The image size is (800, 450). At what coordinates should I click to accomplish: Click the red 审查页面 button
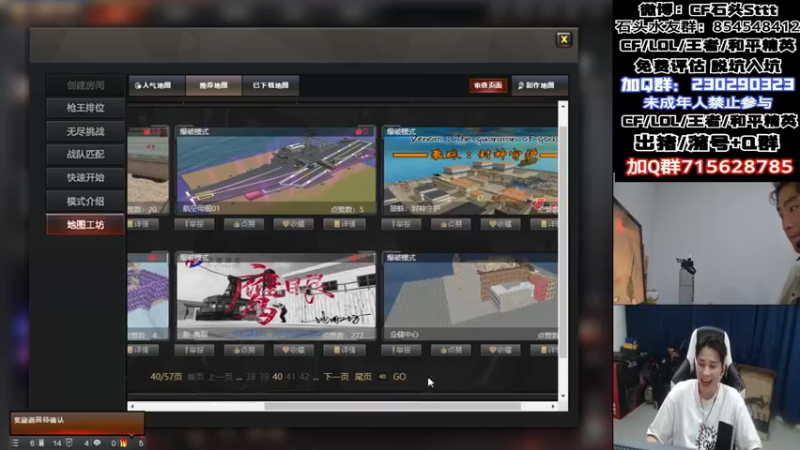pos(488,85)
